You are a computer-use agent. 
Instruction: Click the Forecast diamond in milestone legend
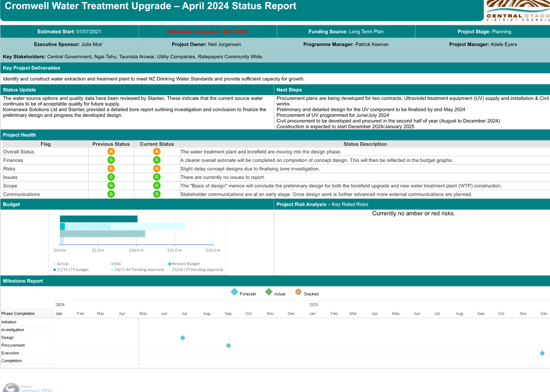click(234, 292)
